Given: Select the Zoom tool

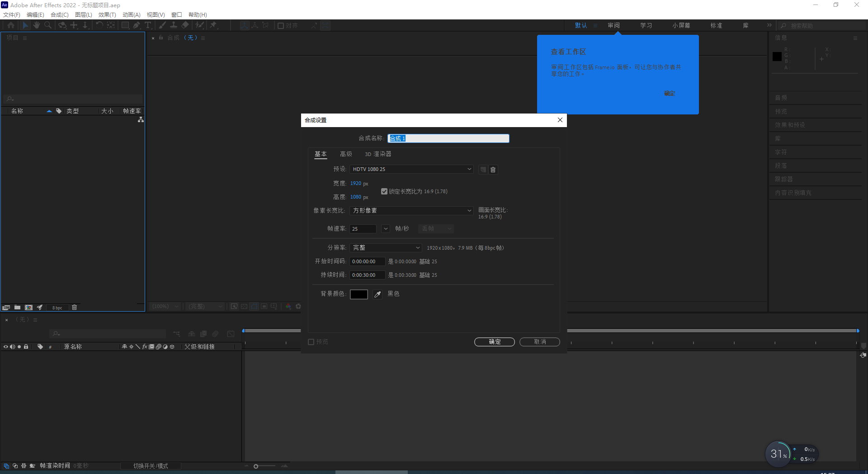Looking at the screenshot, I should pyautogui.click(x=48, y=25).
